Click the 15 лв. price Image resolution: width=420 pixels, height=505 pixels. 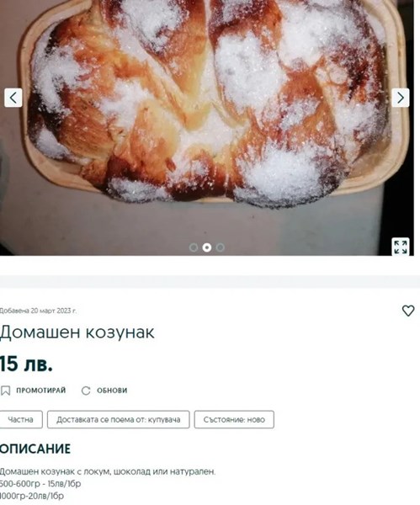[26, 364]
